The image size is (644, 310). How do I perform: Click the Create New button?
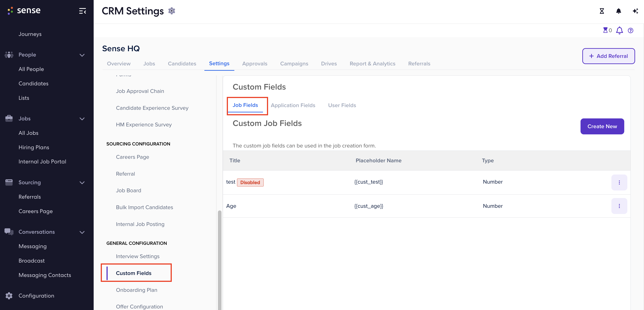point(602,126)
